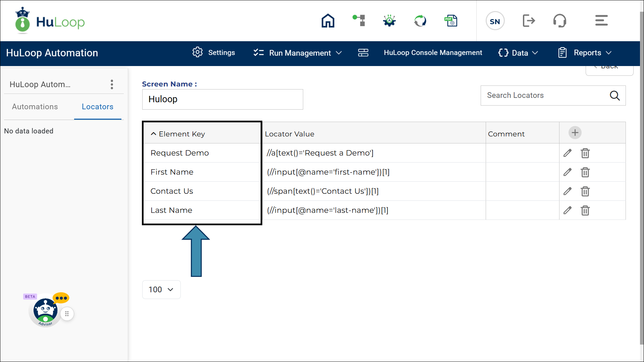Edit the Request Demo locator row
The image size is (644, 362).
pyautogui.click(x=568, y=153)
